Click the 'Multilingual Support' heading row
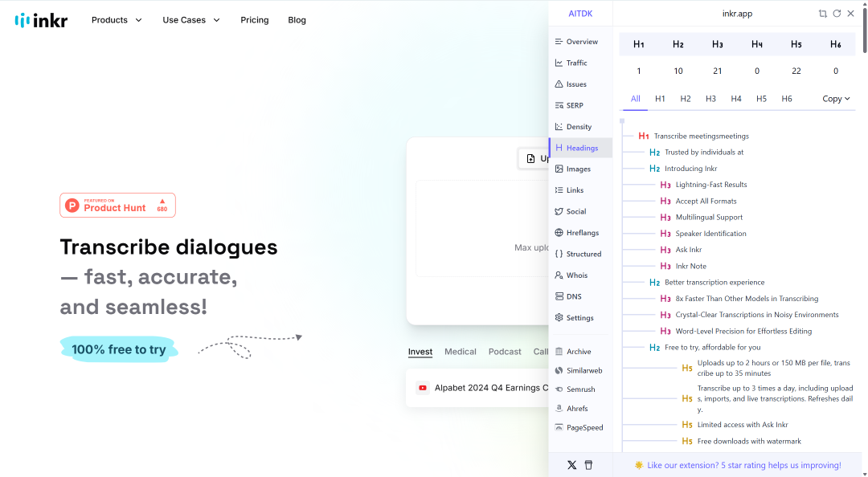The height and width of the screenshot is (477, 868). (x=702, y=218)
